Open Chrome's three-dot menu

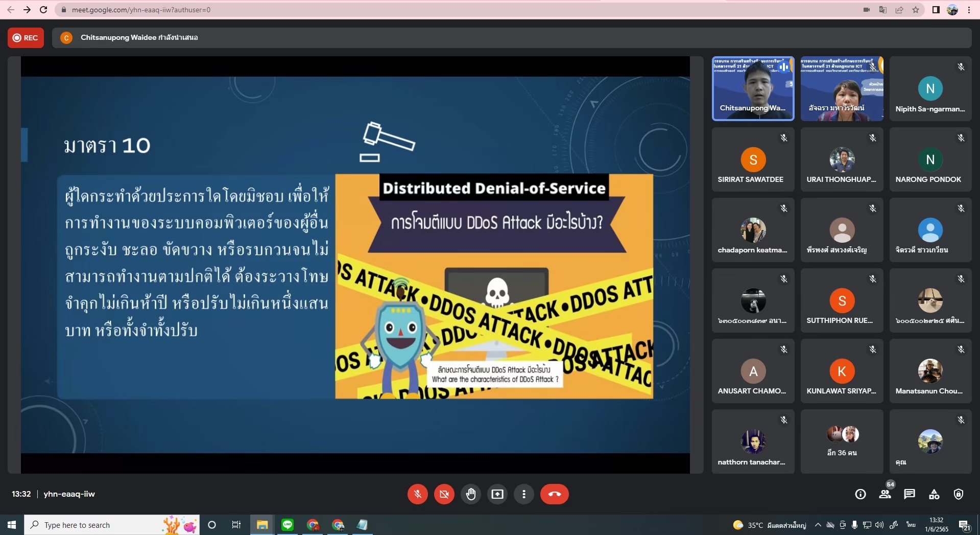click(969, 10)
